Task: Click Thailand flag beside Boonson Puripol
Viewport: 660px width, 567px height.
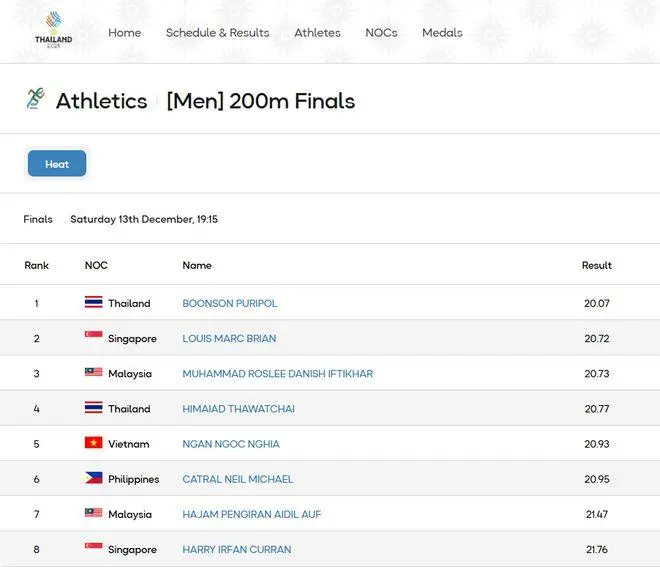Action: point(93,303)
